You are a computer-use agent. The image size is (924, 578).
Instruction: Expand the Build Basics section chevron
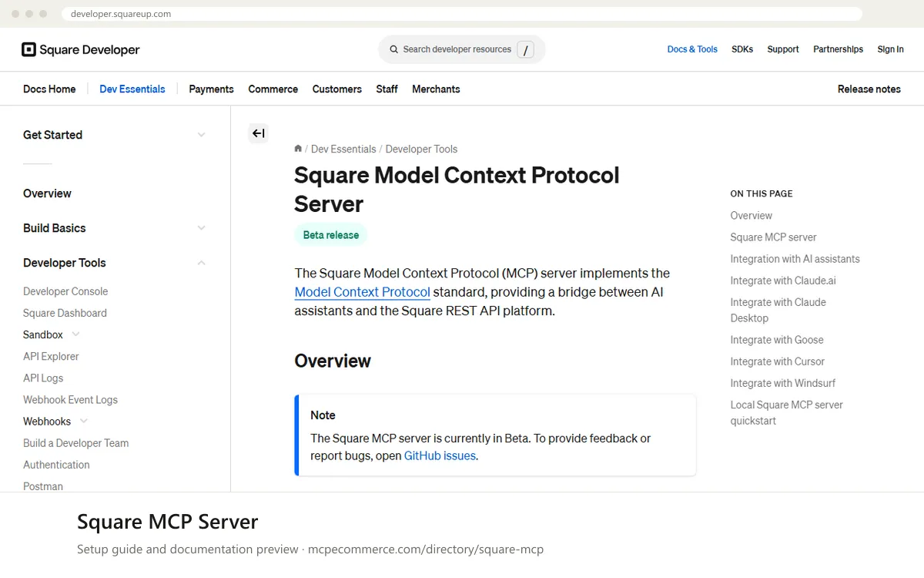coord(201,228)
